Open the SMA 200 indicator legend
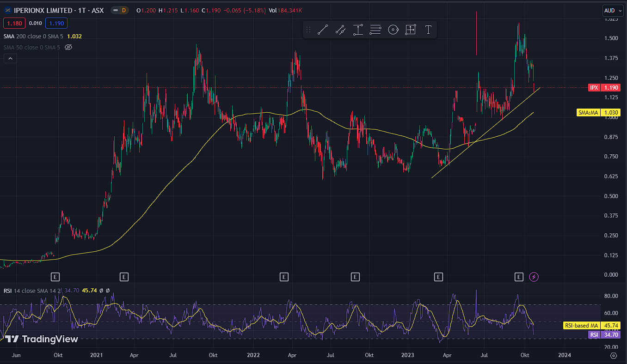 click(32, 36)
